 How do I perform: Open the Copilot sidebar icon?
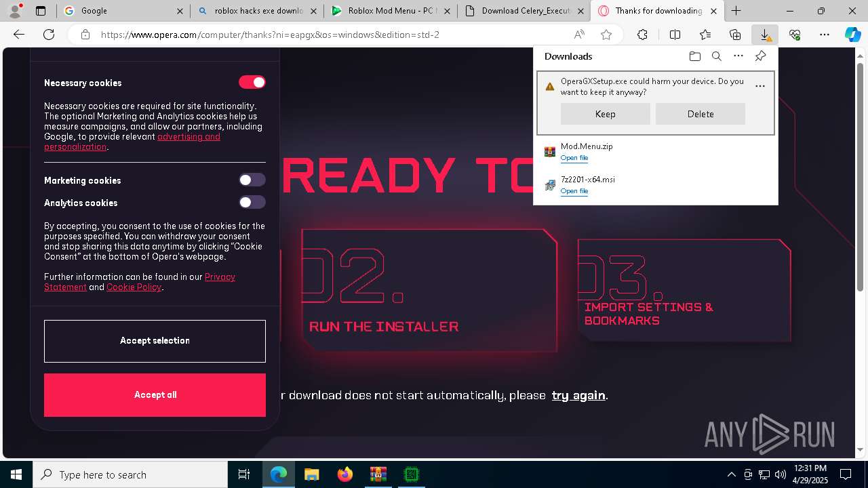tap(853, 35)
